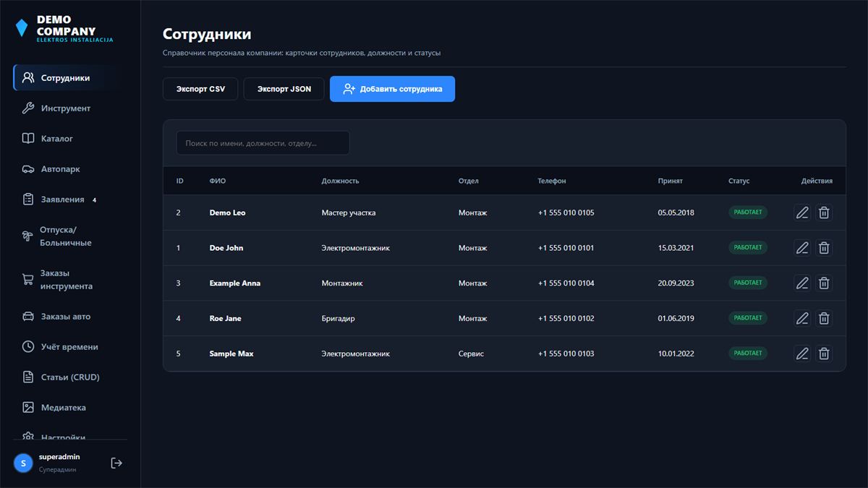Click the Мастер участка position cell

[x=349, y=213]
